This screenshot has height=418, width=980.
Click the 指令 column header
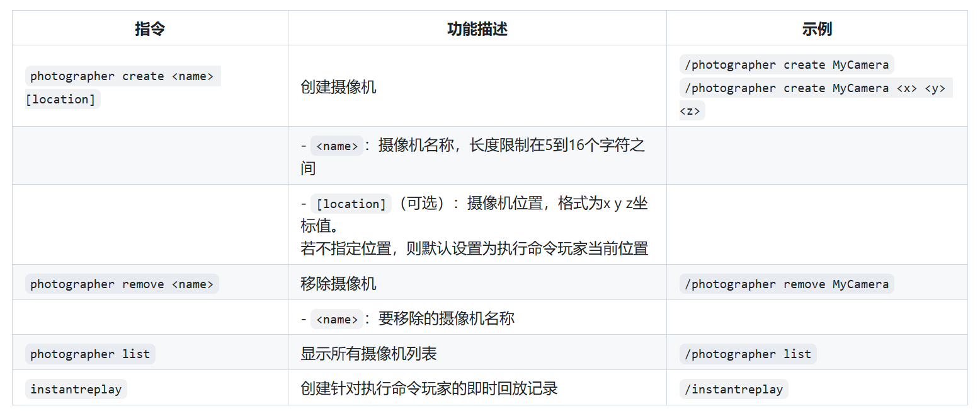point(150,29)
